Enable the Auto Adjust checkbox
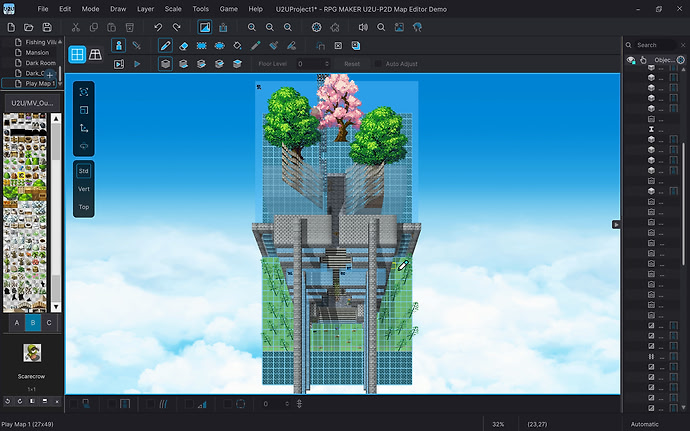Viewport: 690px width, 431px height. coord(378,64)
